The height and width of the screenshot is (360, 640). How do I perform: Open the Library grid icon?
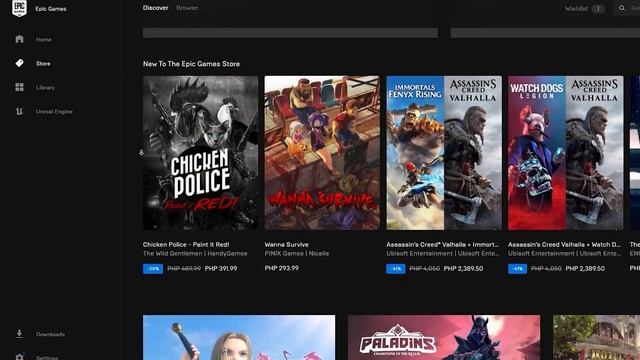[19, 87]
